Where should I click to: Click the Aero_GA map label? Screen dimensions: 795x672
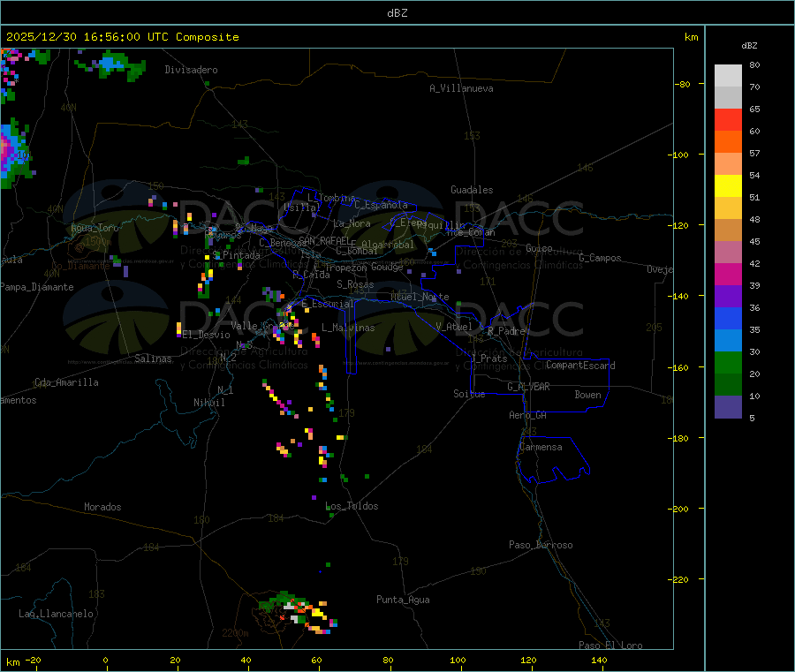pyautogui.click(x=528, y=415)
